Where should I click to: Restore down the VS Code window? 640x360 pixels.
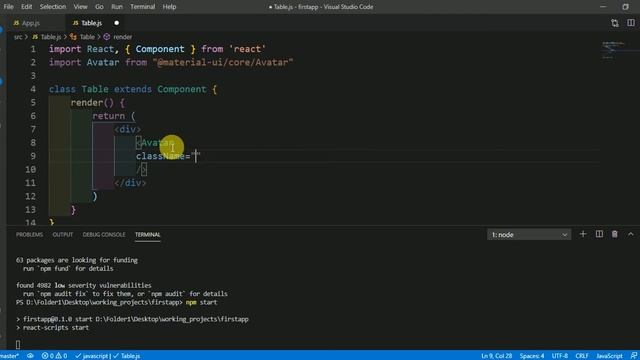625,7
